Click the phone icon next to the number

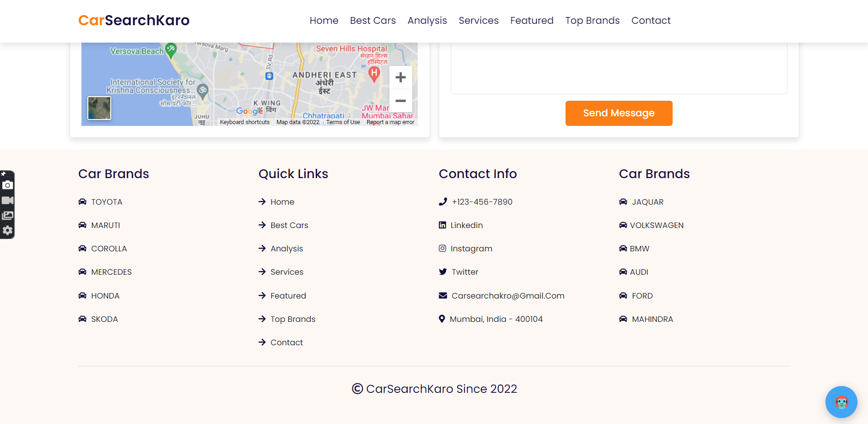click(x=443, y=201)
